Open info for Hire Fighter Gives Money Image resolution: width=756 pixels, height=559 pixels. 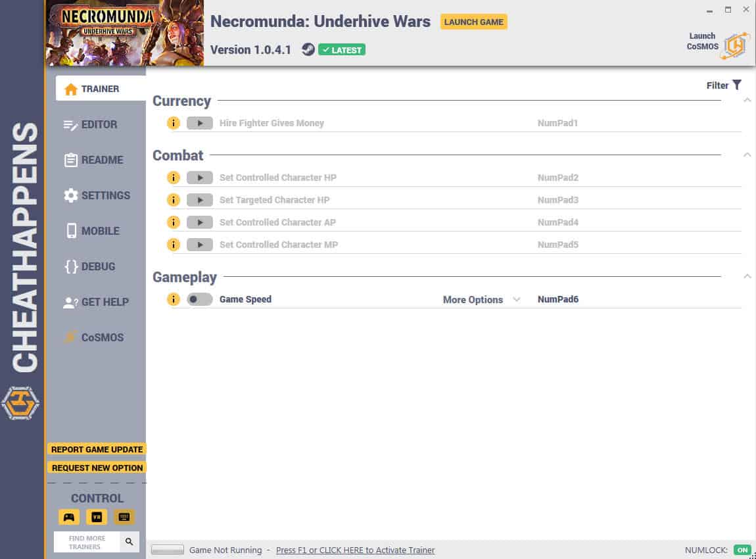(x=173, y=123)
